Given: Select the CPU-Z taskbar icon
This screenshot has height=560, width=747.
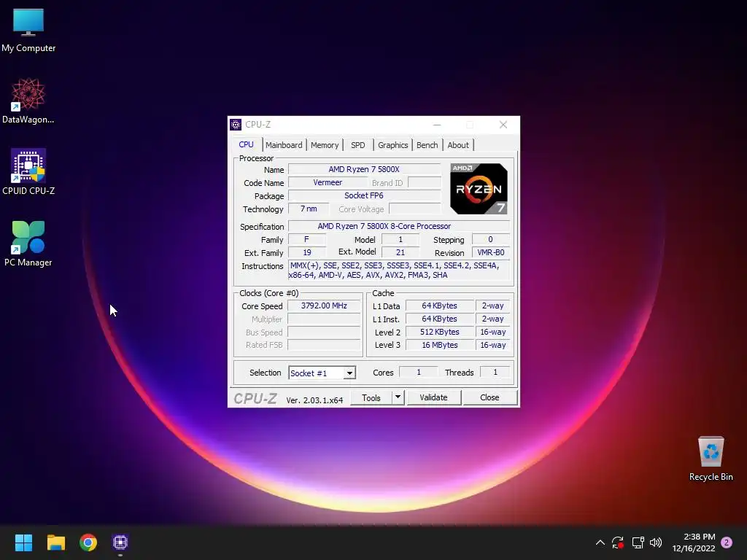Looking at the screenshot, I should [x=120, y=542].
